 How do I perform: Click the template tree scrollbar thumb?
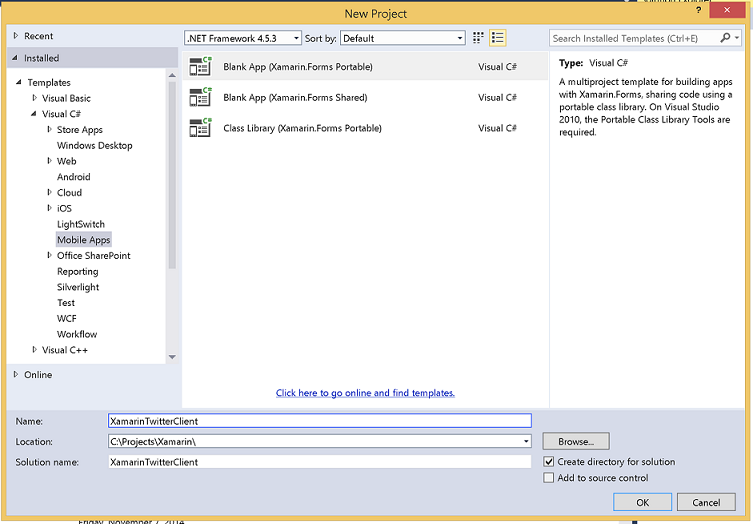click(x=172, y=175)
